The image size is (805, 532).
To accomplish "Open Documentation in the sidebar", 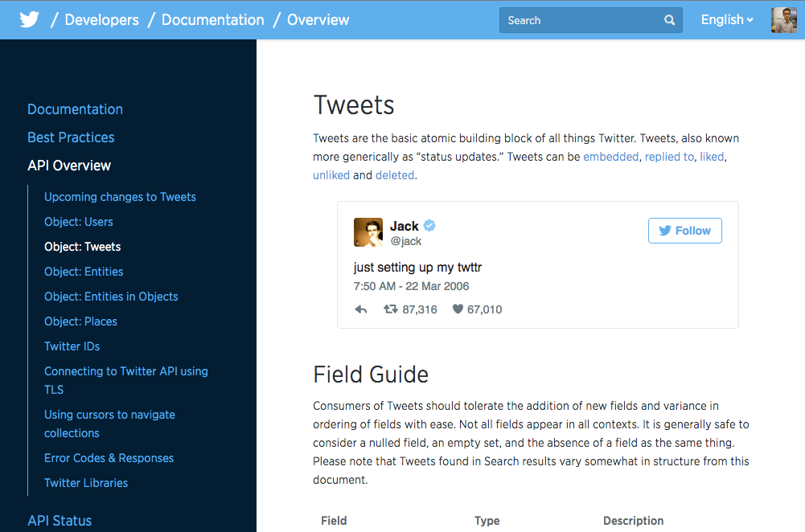I will click(x=75, y=109).
